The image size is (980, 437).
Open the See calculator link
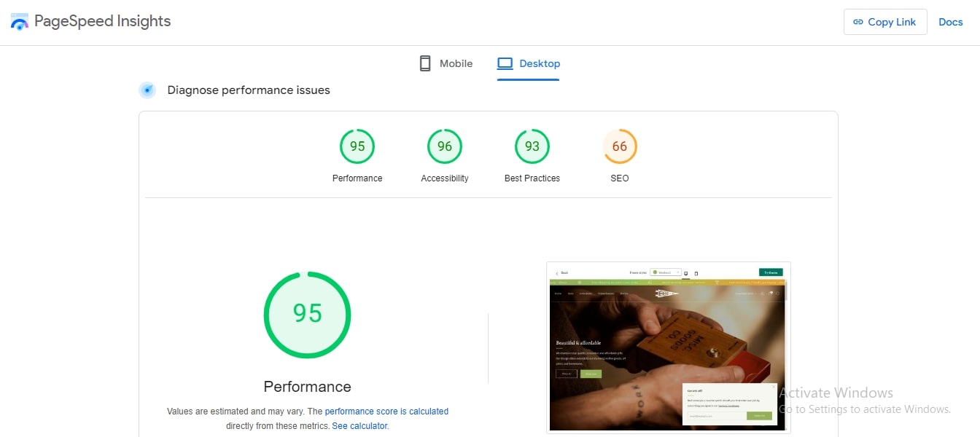[x=360, y=426]
